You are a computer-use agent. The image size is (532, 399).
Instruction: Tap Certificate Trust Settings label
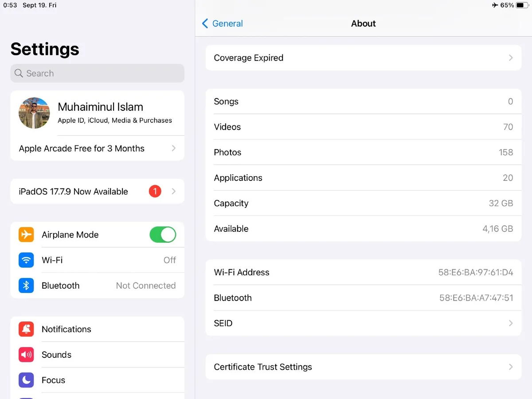click(263, 367)
